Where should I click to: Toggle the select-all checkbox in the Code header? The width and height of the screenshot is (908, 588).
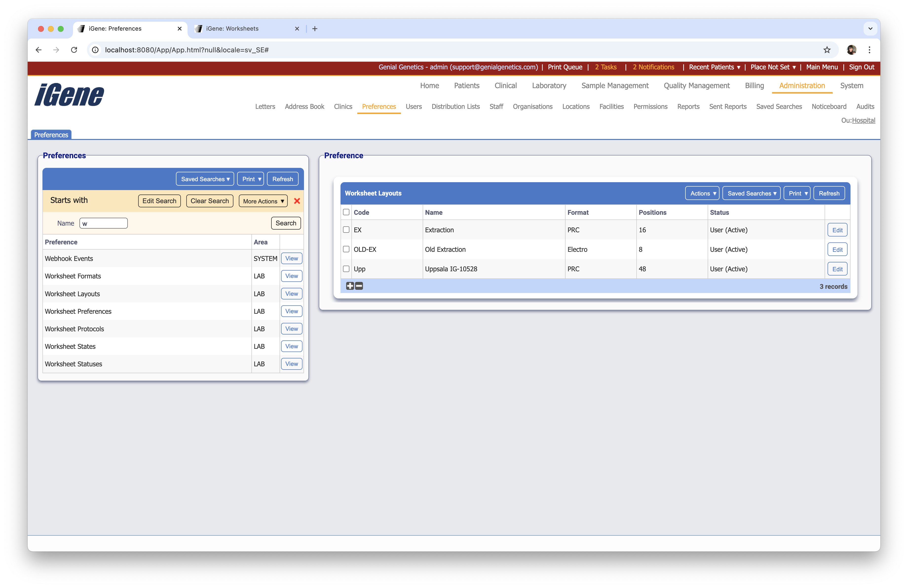[346, 212]
